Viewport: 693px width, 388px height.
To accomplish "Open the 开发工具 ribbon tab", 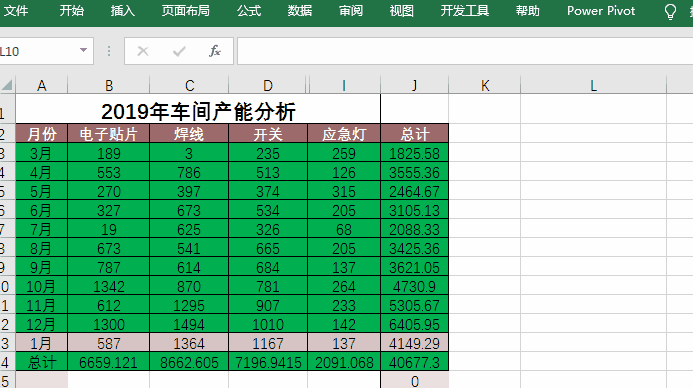I will (x=465, y=11).
